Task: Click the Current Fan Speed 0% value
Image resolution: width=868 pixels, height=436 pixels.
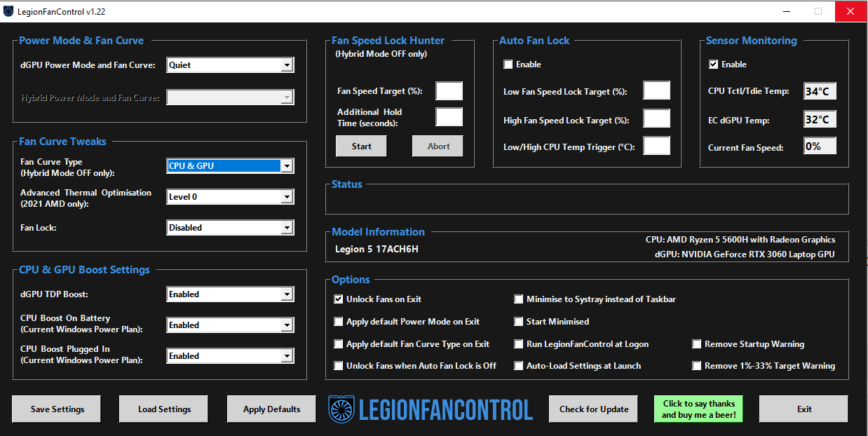Action: (x=820, y=147)
